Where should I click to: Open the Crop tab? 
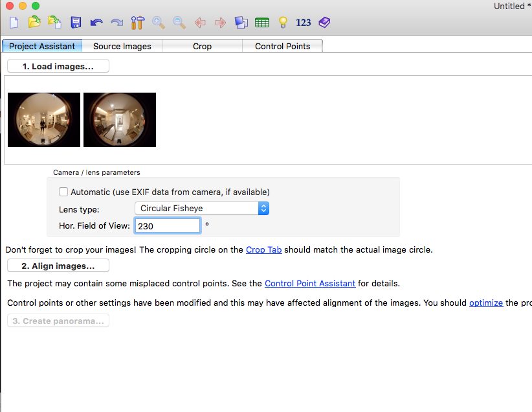[x=202, y=46]
